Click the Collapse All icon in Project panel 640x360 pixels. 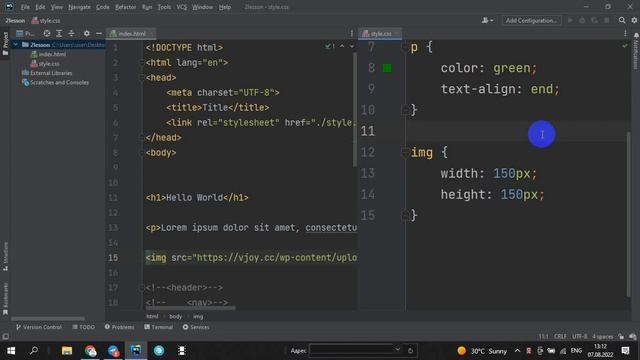[x=71, y=33]
